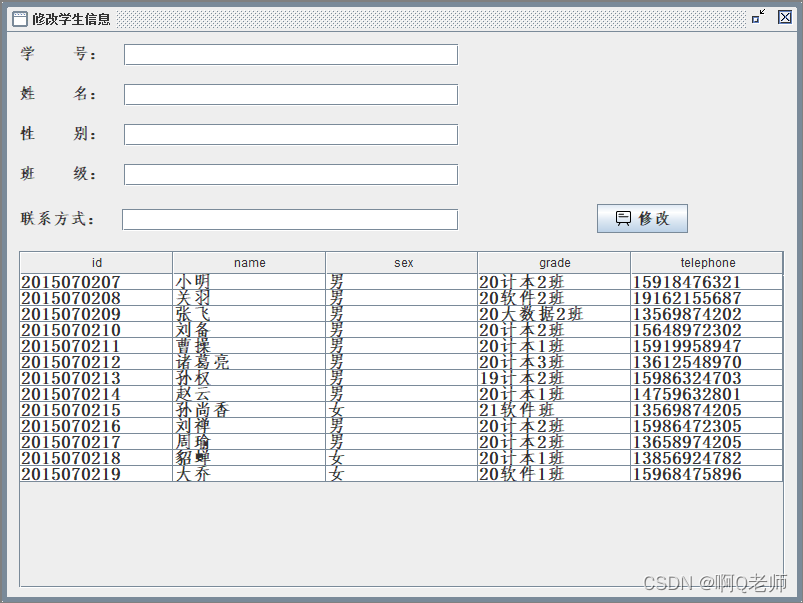Click telephone cell 15986472305

707,426
